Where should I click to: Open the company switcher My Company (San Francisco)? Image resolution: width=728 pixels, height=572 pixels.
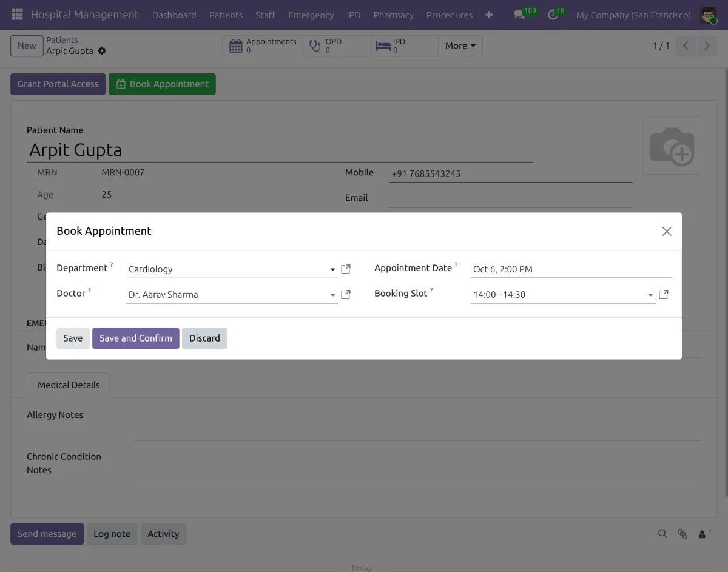[633, 15]
